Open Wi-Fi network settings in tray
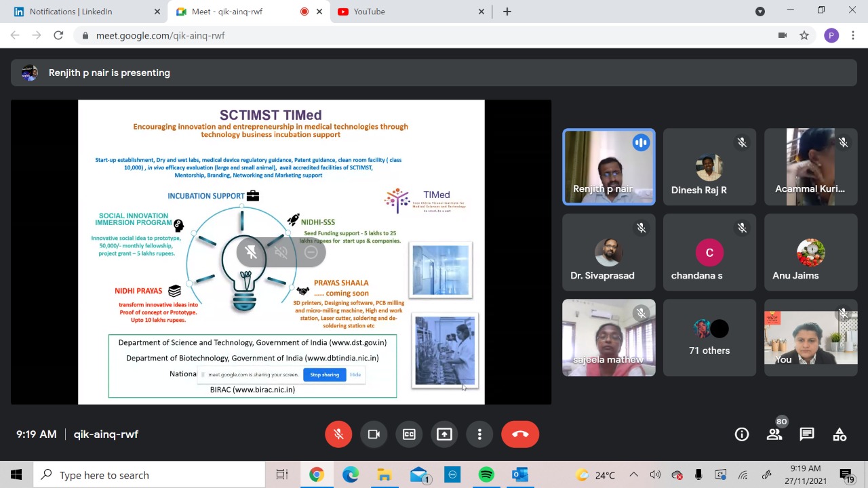The image size is (868, 488). point(743,475)
